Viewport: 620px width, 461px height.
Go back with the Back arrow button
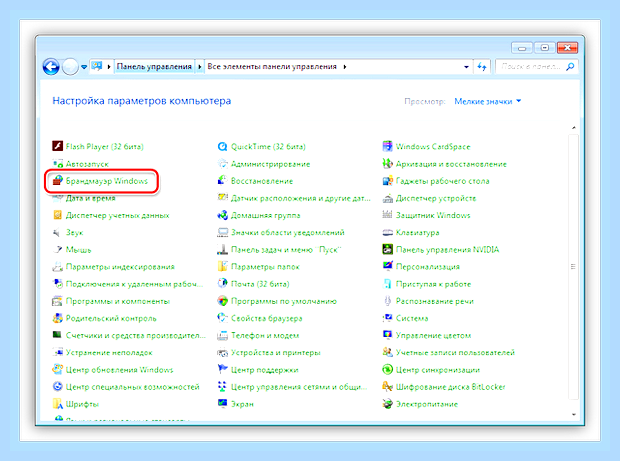[51, 66]
